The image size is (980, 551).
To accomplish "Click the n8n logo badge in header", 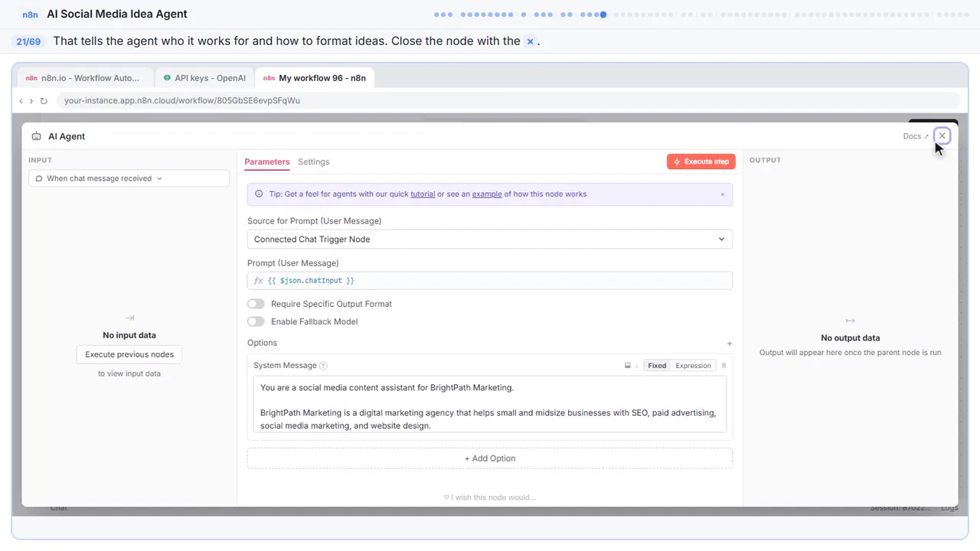I will (x=31, y=15).
